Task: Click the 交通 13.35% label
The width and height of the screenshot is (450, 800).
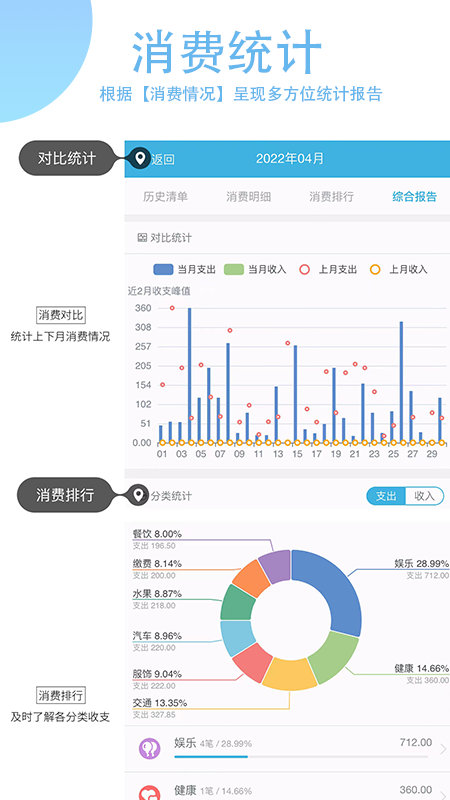Action: (160, 703)
